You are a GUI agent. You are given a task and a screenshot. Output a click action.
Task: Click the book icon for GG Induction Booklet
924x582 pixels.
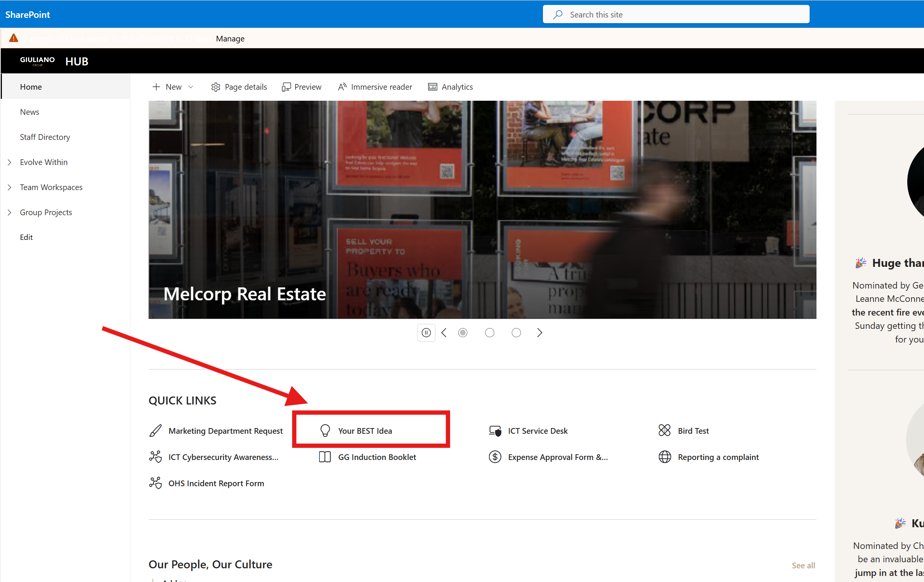(x=324, y=457)
